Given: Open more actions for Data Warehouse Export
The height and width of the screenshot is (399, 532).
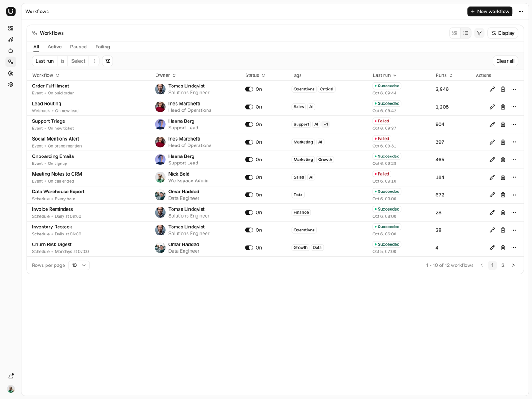Looking at the screenshot, I should (513, 195).
